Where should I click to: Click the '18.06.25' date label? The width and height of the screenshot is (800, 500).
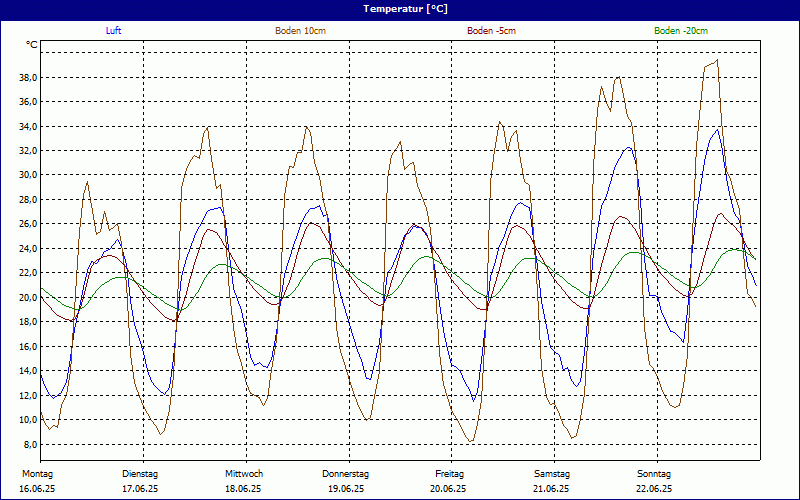243,489
